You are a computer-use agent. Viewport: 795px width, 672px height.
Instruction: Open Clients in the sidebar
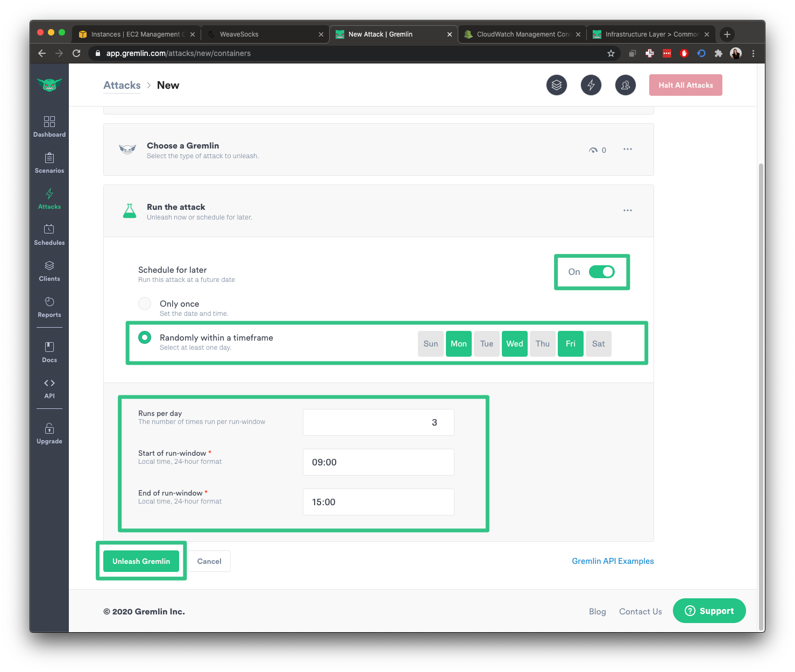pos(49,271)
